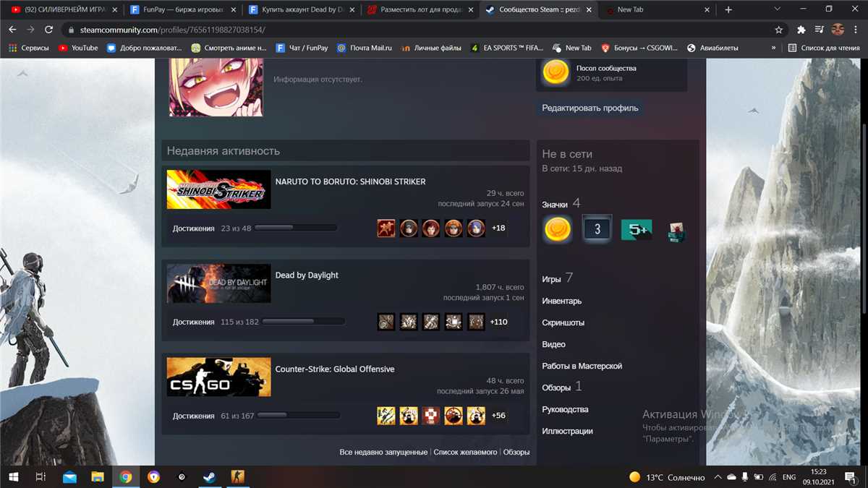Expand the system tray hidden icons chevron

[x=718, y=477]
